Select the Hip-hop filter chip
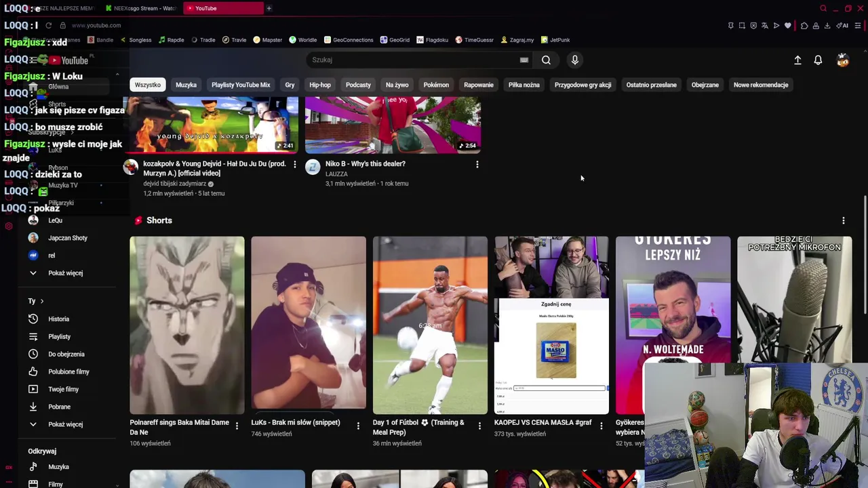This screenshot has height=488, width=868. tap(320, 85)
